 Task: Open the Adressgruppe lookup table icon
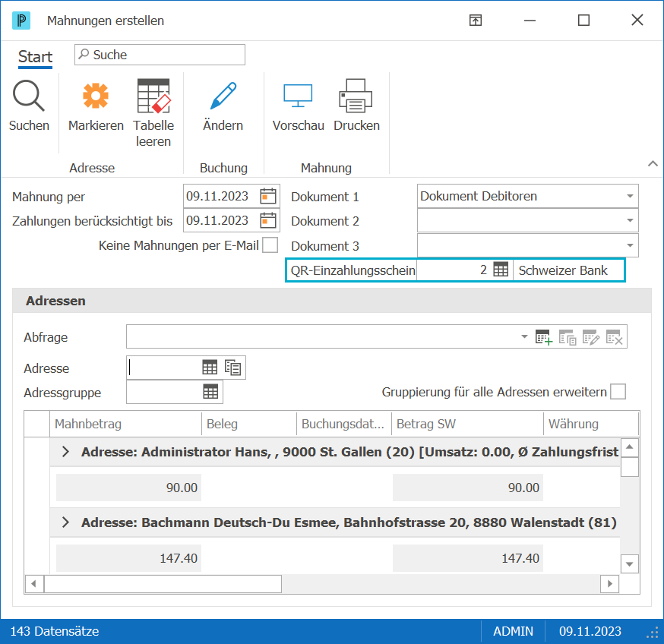(210, 392)
